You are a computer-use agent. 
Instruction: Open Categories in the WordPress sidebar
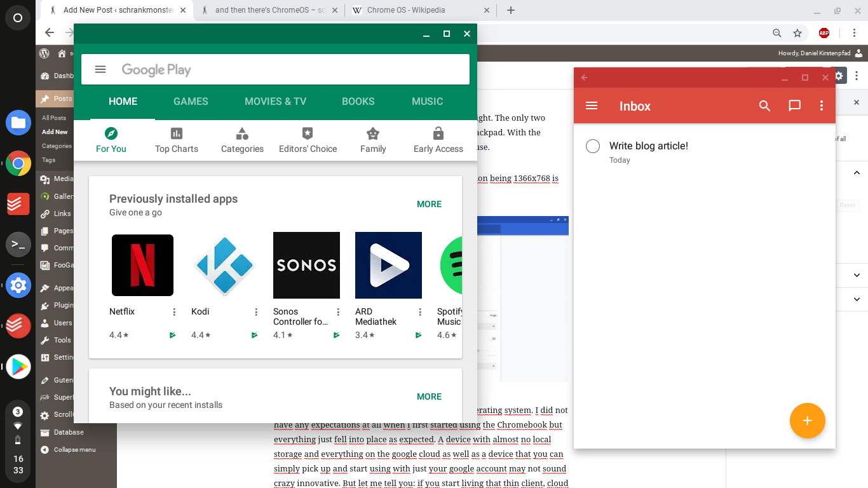57,146
